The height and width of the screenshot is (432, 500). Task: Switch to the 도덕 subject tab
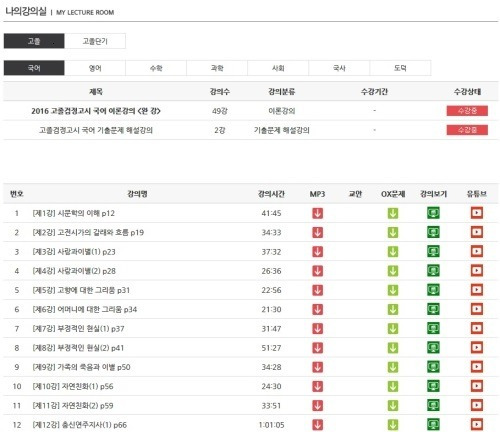point(400,68)
